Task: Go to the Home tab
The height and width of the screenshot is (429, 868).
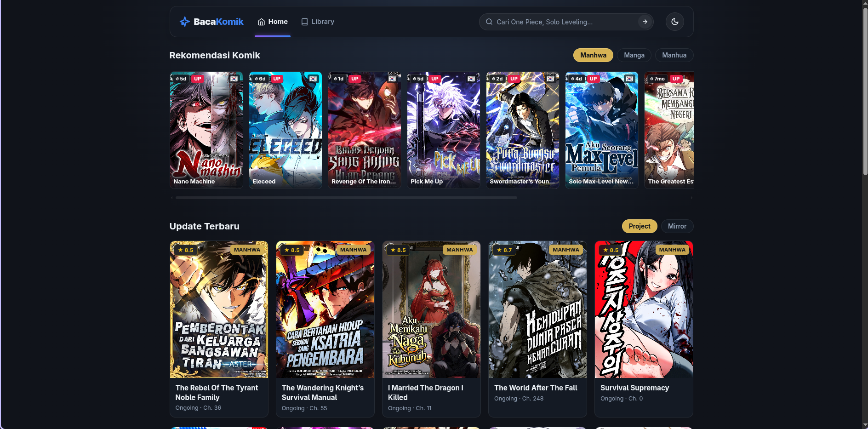Action: [273, 22]
